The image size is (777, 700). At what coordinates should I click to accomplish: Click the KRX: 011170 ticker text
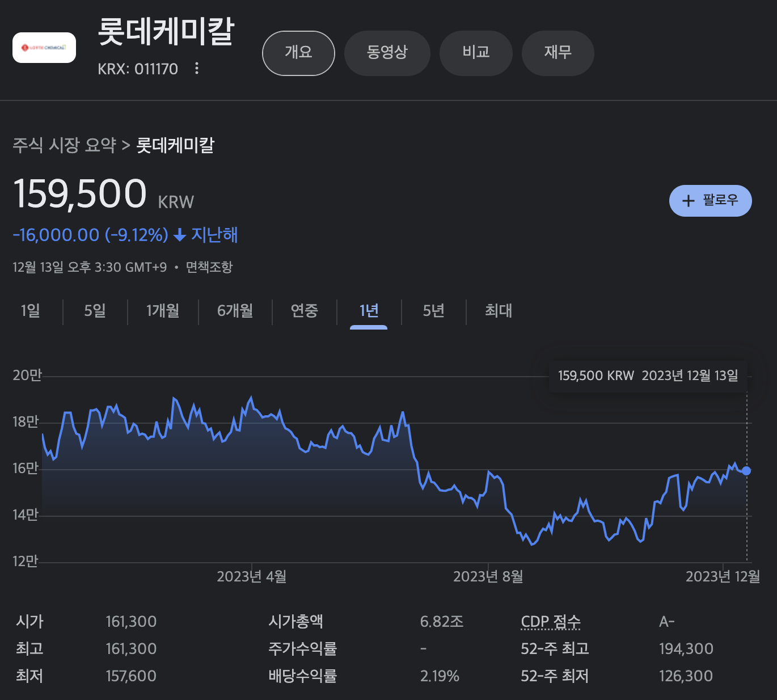coord(138,69)
